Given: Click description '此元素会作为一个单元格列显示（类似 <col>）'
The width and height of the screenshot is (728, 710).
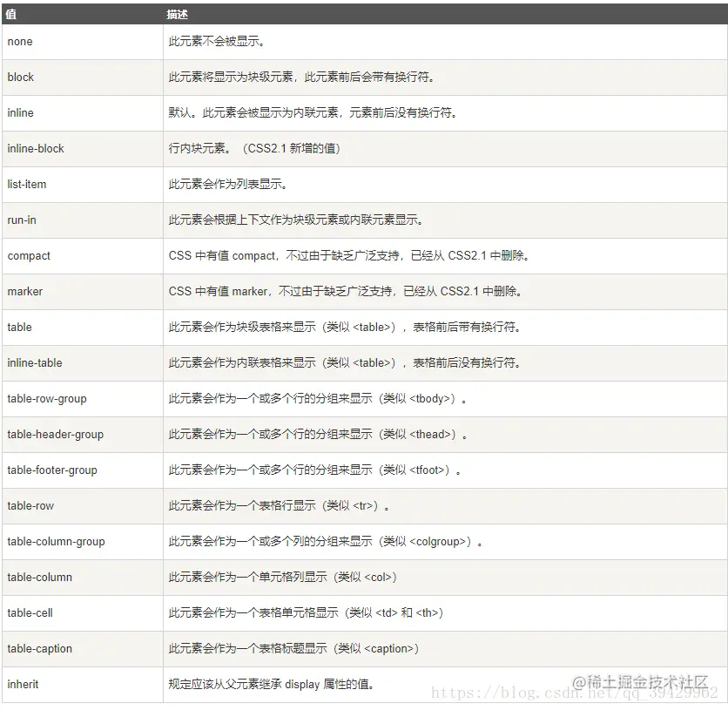Looking at the screenshot, I should (x=283, y=578).
